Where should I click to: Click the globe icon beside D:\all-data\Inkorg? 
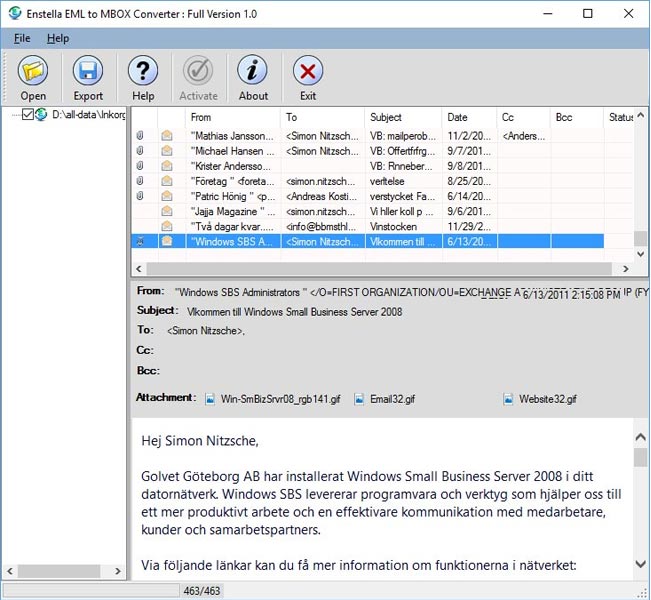coord(41,114)
